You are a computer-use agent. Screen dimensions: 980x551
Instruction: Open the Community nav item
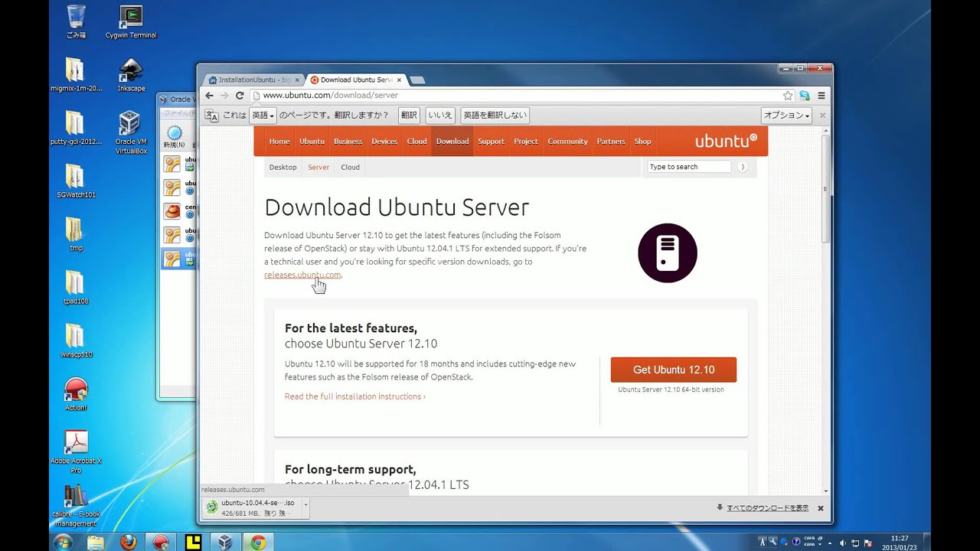point(567,142)
